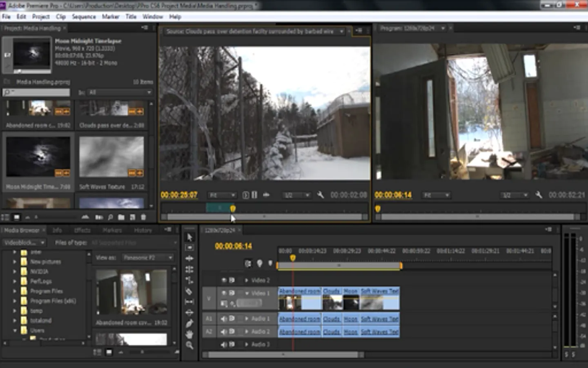Select the Soft Waves Texture thumbnail
Image resolution: width=588 pixels, height=368 pixels.
pyautogui.click(x=111, y=157)
